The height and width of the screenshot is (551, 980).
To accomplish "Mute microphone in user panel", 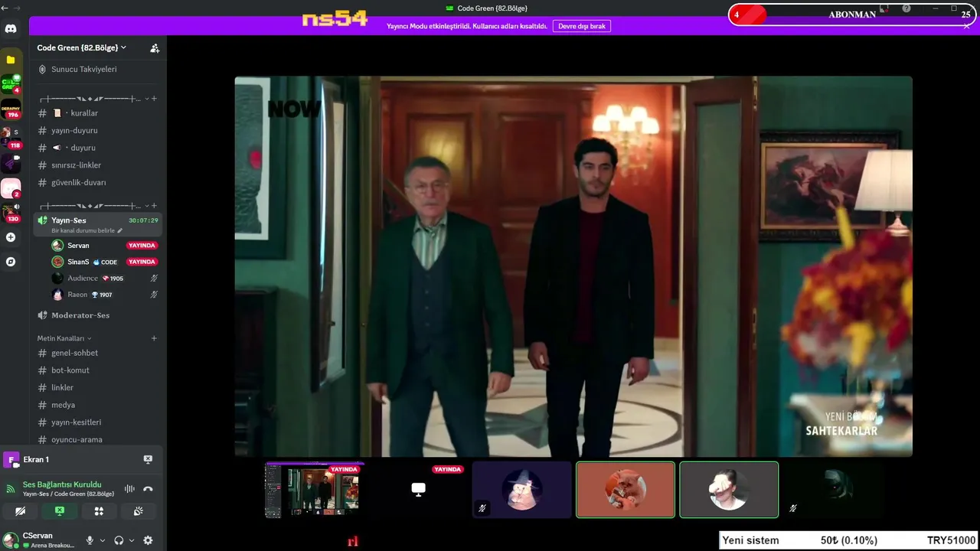I will (x=90, y=540).
